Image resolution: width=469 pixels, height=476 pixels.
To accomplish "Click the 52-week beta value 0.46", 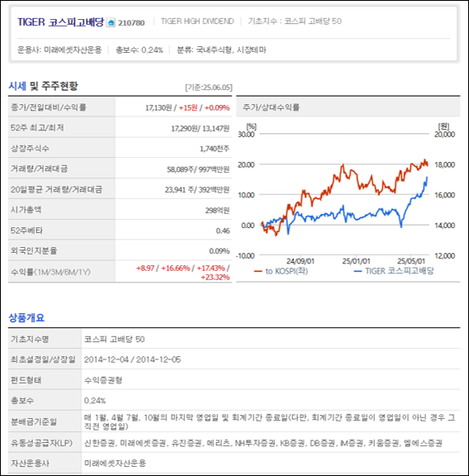I will pyautogui.click(x=223, y=231).
